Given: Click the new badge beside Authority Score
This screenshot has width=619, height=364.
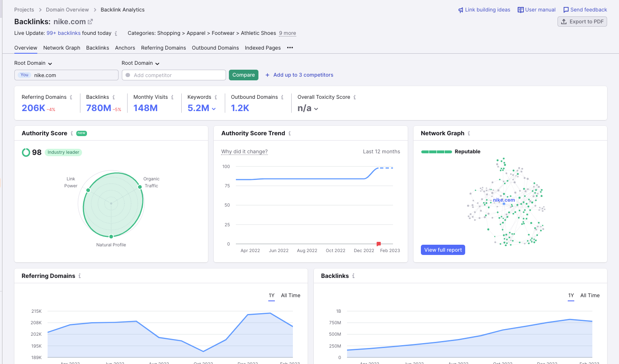Looking at the screenshot, I should point(82,133).
